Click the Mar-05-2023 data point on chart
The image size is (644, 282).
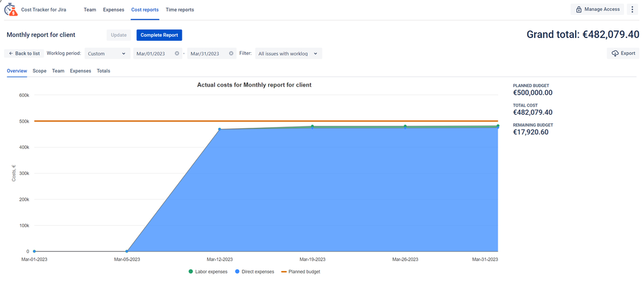click(x=127, y=251)
